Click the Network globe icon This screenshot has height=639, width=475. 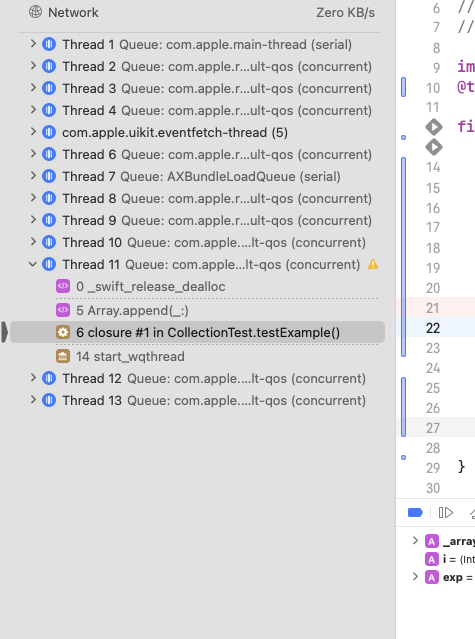[x=35, y=12]
